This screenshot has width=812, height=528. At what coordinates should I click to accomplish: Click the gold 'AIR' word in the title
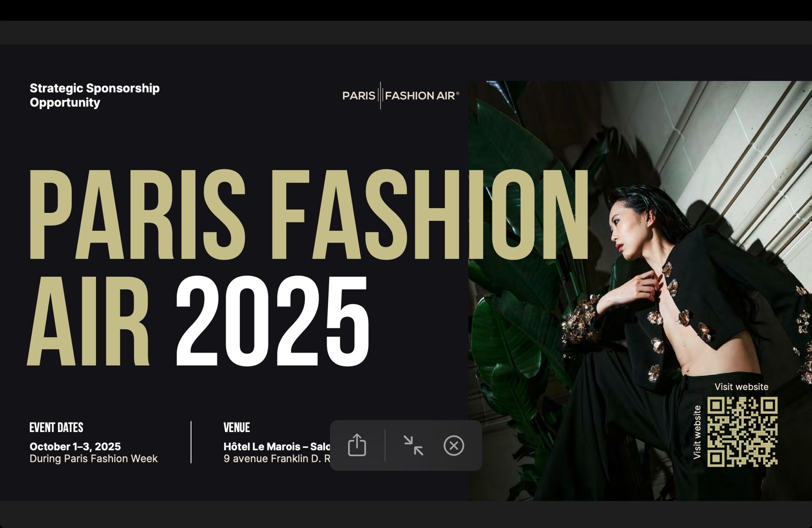89,321
